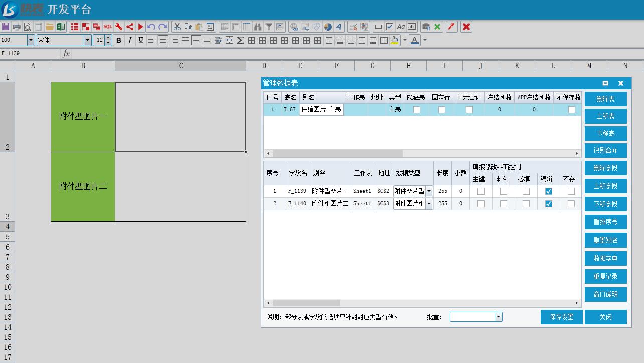Click the 压缩图片_主表 alias field
The height and width of the screenshot is (363, 644).
pos(321,110)
